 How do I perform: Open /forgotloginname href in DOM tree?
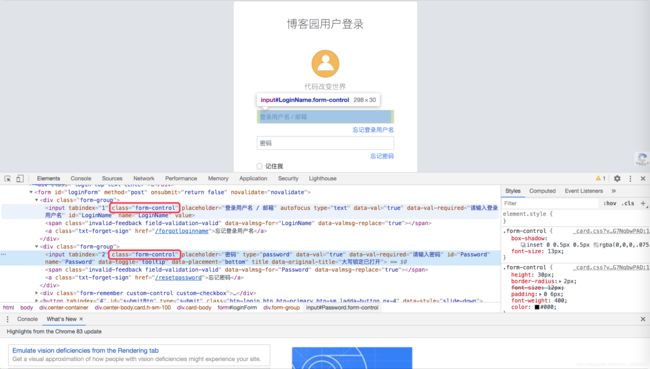coord(182,231)
